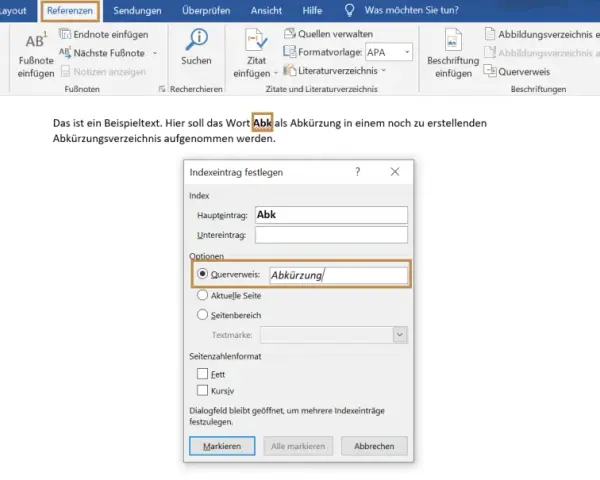Click the word Beispieltext in the document
This screenshot has height=480, width=600.
click(133, 123)
